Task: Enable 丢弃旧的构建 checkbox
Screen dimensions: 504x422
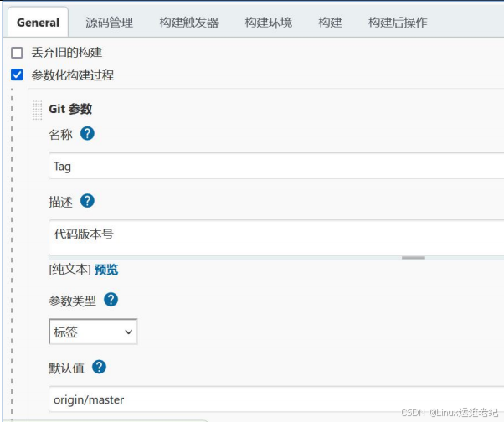Action: tap(17, 53)
